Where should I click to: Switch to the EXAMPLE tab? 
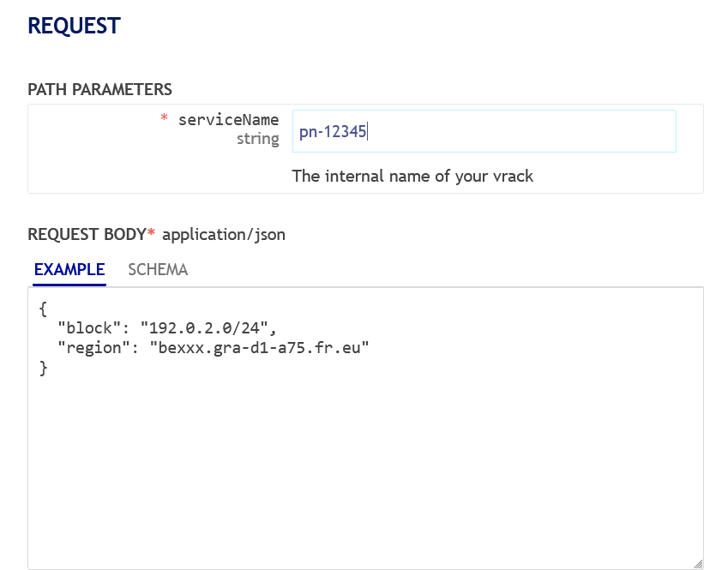(69, 269)
